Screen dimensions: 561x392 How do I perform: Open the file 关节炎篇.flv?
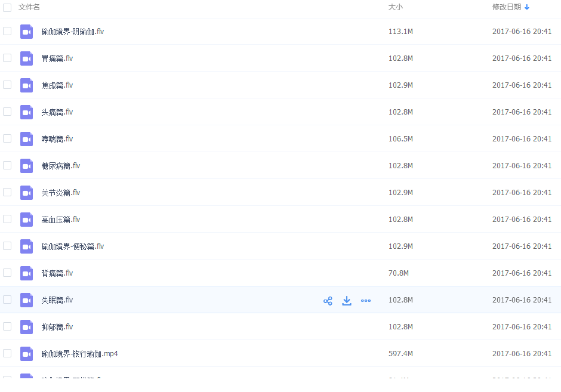click(x=61, y=193)
